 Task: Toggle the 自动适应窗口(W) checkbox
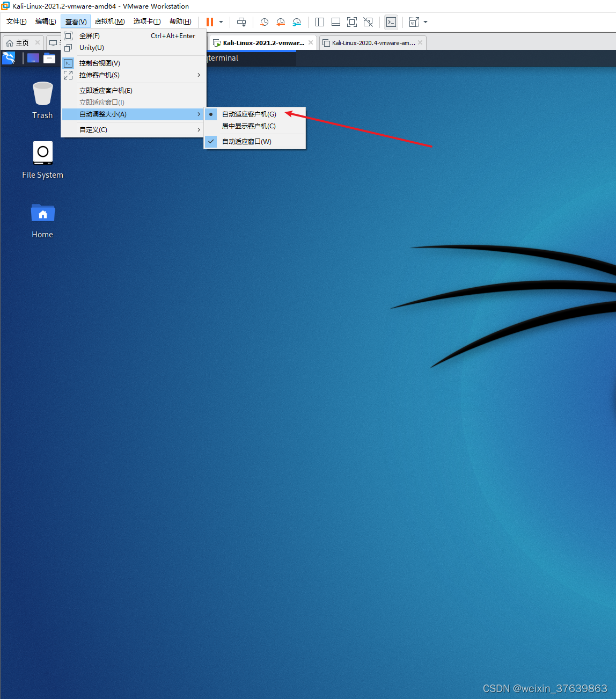coord(255,142)
